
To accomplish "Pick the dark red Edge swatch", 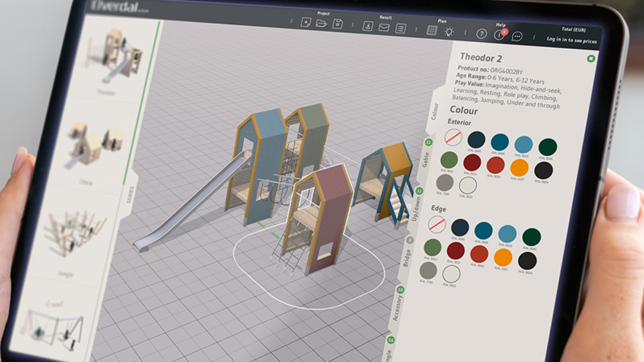I will pos(455,251).
